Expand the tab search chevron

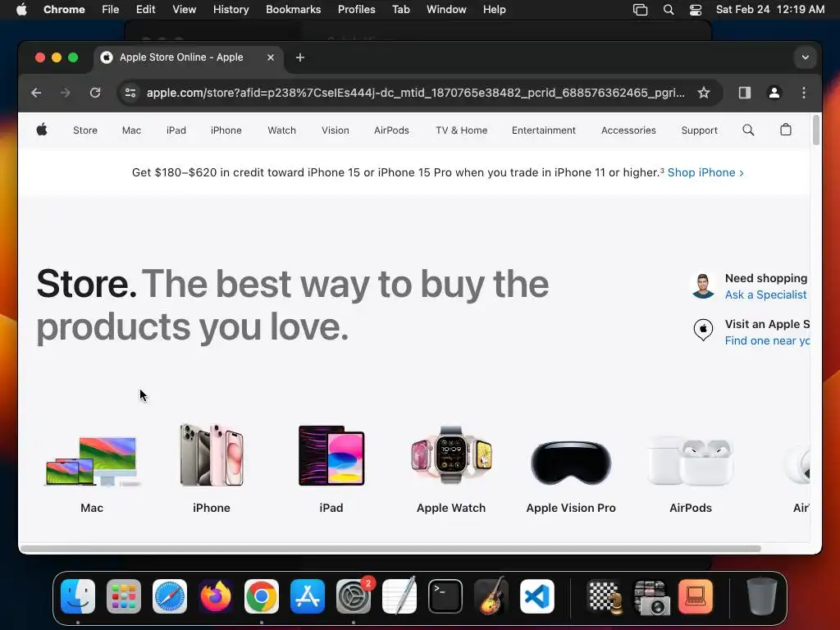coord(806,57)
